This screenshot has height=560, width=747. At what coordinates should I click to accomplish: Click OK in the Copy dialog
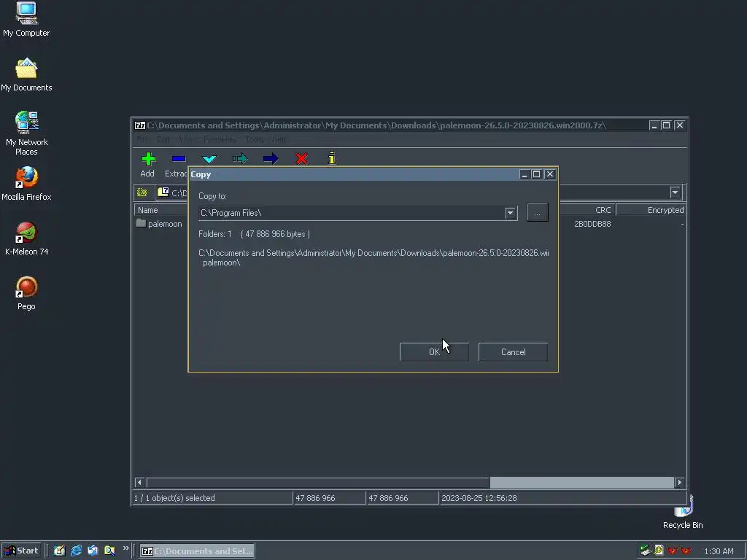pyautogui.click(x=434, y=352)
